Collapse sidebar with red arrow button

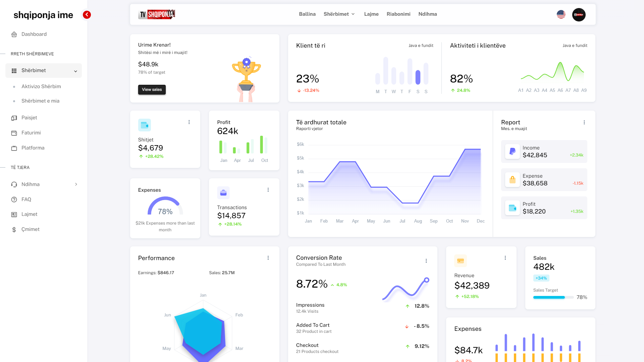coord(87,15)
